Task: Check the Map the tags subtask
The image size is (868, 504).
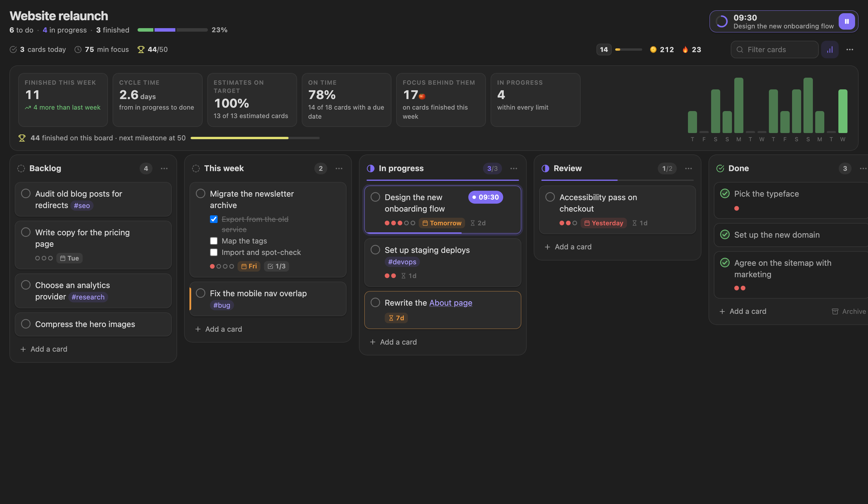Action: pyautogui.click(x=214, y=241)
